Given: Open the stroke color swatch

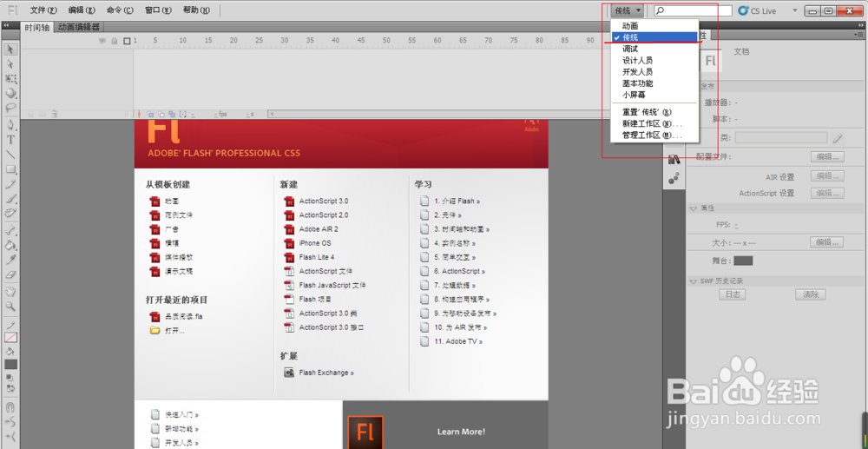Looking at the screenshot, I should click(11, 337).
